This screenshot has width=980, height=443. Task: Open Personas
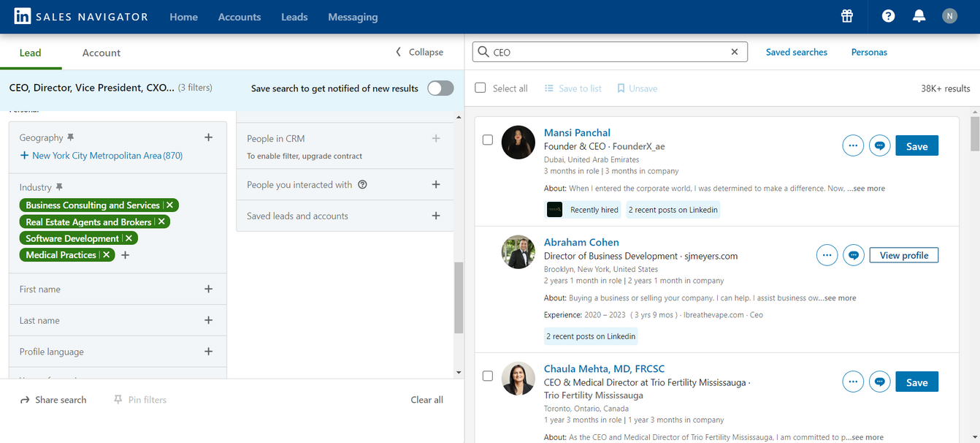point(869,52)
